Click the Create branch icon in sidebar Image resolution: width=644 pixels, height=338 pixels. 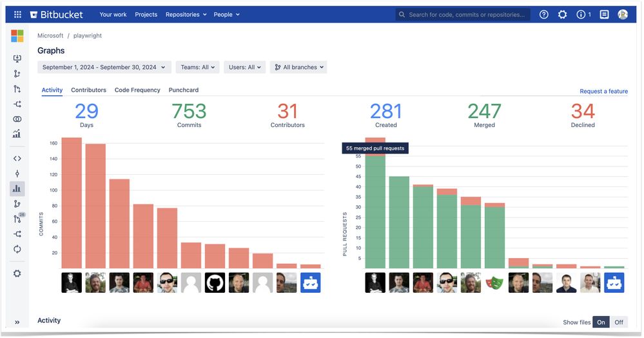click(17, 74)
